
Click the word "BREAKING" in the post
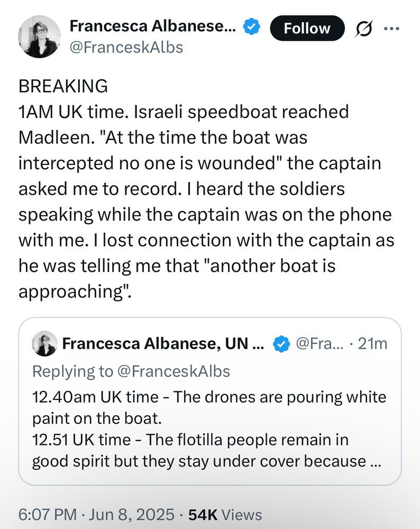(x=63, y=86)
